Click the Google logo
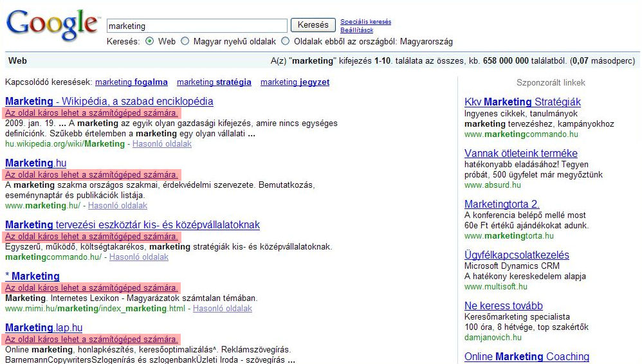The height and width of the screenshot is (364, 642). coord(53,24)
